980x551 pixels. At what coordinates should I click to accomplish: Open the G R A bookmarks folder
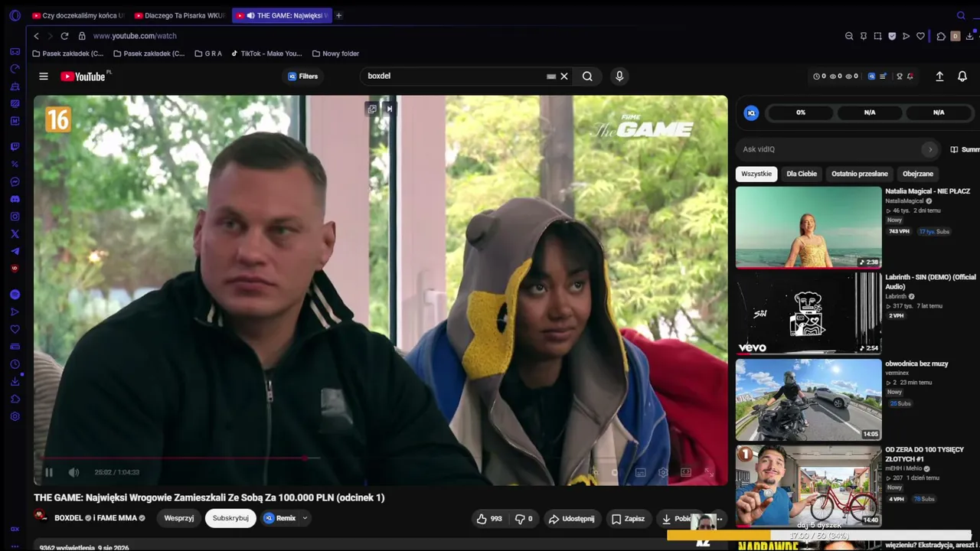click(208, 54)
